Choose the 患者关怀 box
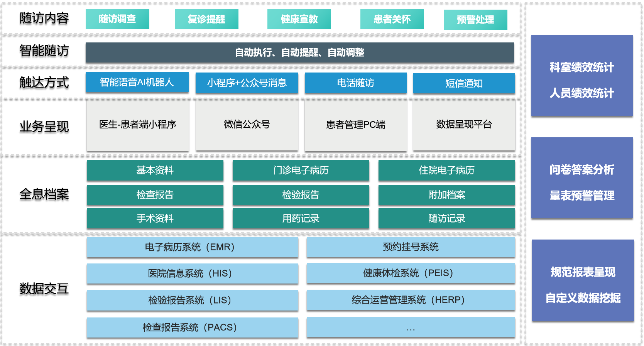 tap(392, 19)
